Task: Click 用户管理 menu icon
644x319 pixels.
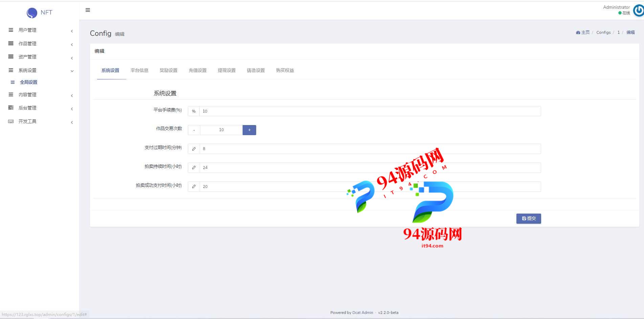Action: click(x=11, y=30)
